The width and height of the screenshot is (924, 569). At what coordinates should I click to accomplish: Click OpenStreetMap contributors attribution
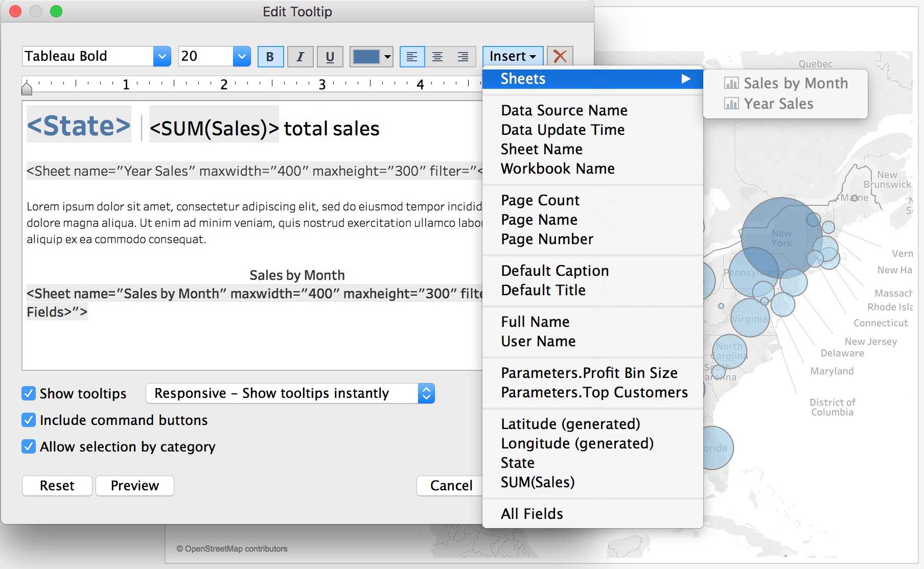tap(232, 549)
